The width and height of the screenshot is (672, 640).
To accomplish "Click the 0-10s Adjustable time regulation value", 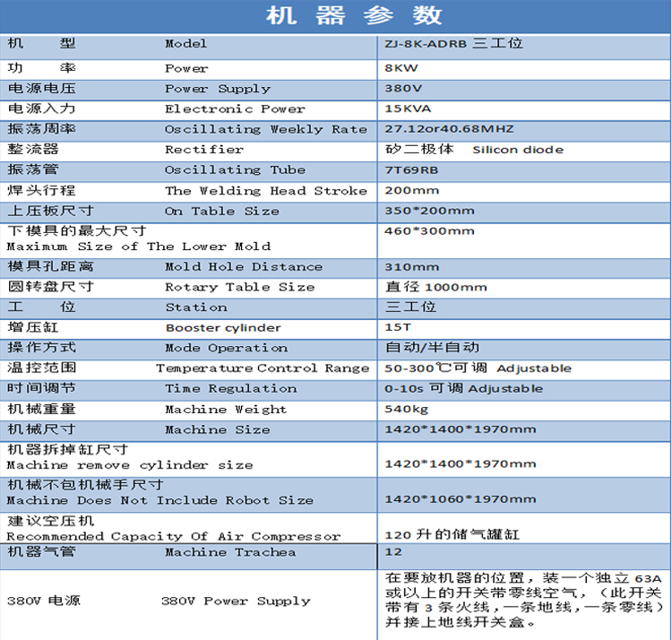I will pyautogui.click(x=463, y=389).
